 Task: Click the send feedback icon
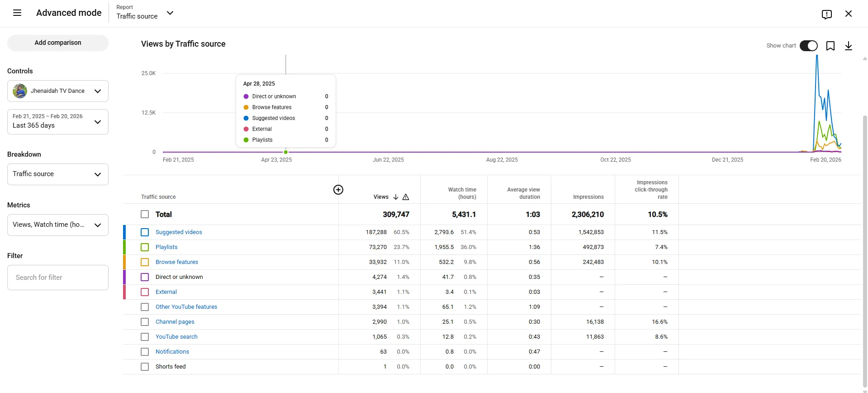[827, 14]
